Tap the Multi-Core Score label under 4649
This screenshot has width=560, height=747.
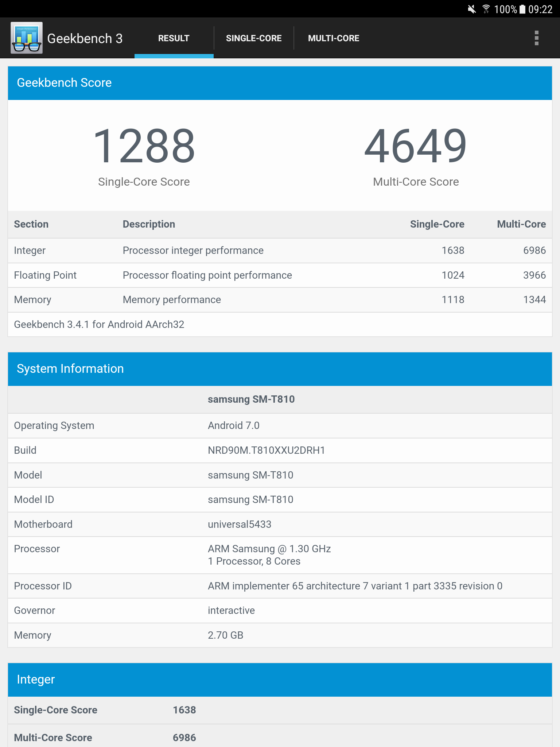click(x=416, y=182)
